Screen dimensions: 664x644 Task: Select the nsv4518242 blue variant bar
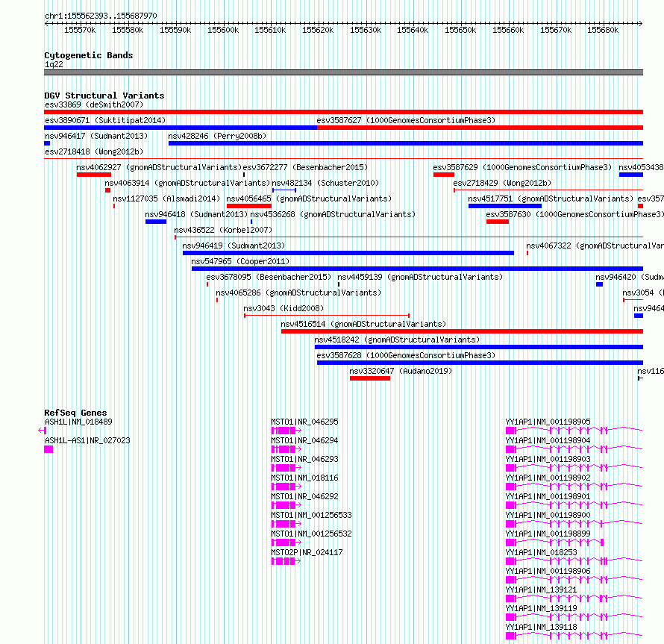click(x=479, y=347)
